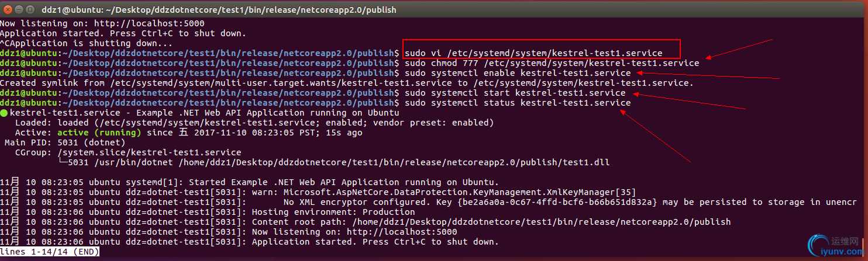This screenshot has height=261, width=868.
Task: Click the 'Content root path' log line
Action: coord(366,222)
